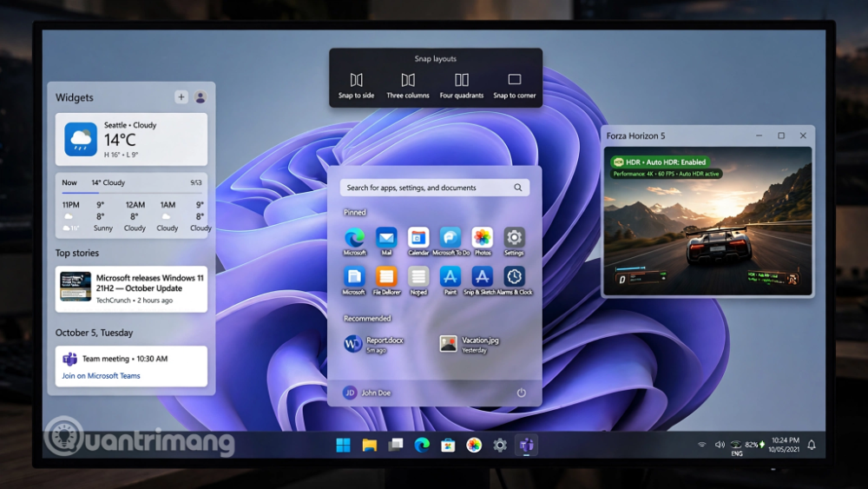This screenshot has height=489, width=868.
Task: Open the notification bell in the tray
Action: 812,445
